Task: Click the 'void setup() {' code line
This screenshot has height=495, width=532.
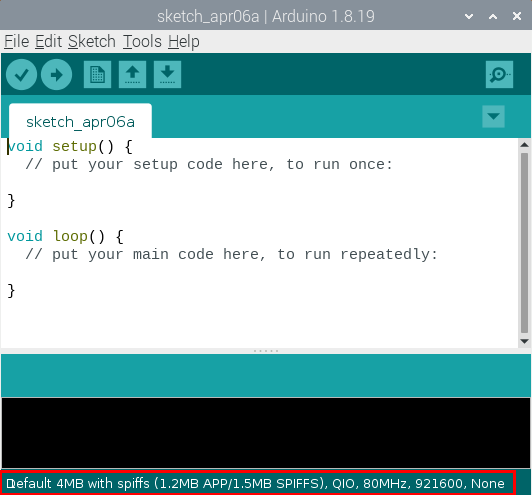Action: click(70, 147)
